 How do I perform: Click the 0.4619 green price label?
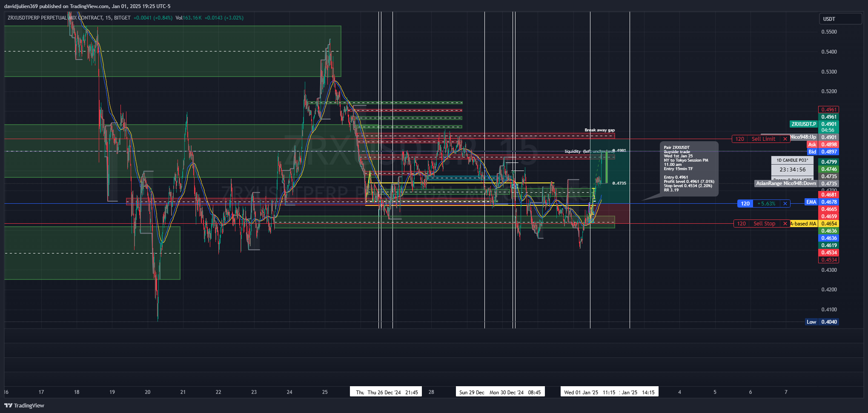point(828,245)
